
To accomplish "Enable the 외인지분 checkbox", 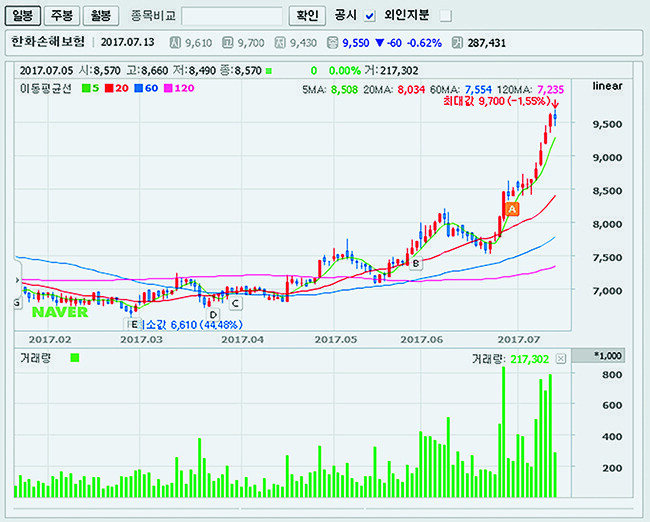I will pos(446,16).
